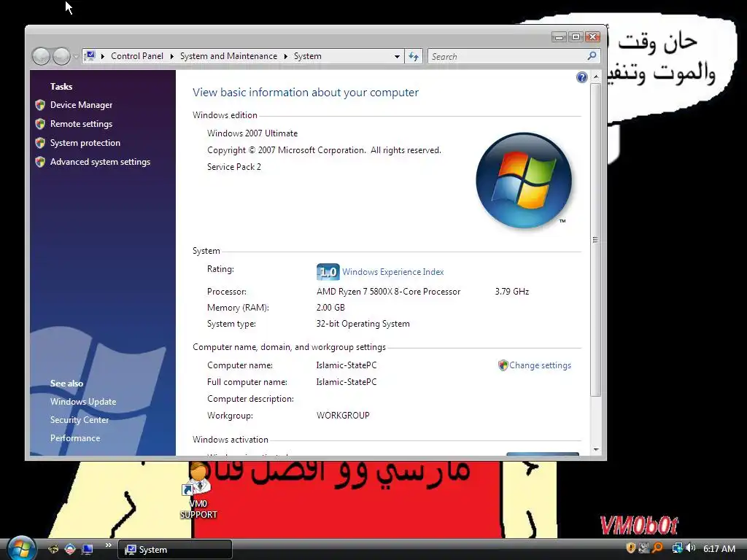The height and width of the screenshot is (560, 747).
Task: Expand arrow after Control Panel breadcrumb
Action: pyautogui.click(x=172, y=56)
